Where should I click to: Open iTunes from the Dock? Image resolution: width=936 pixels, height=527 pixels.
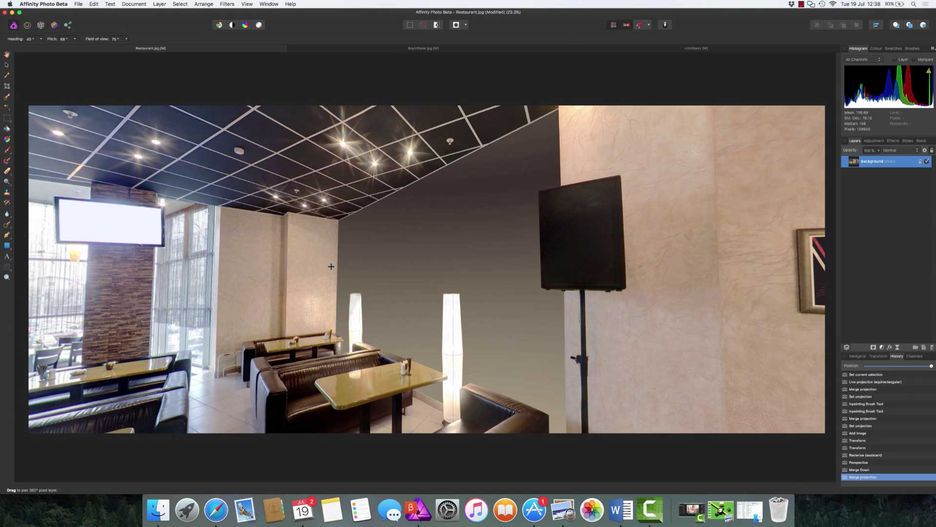tap(476, 510)
